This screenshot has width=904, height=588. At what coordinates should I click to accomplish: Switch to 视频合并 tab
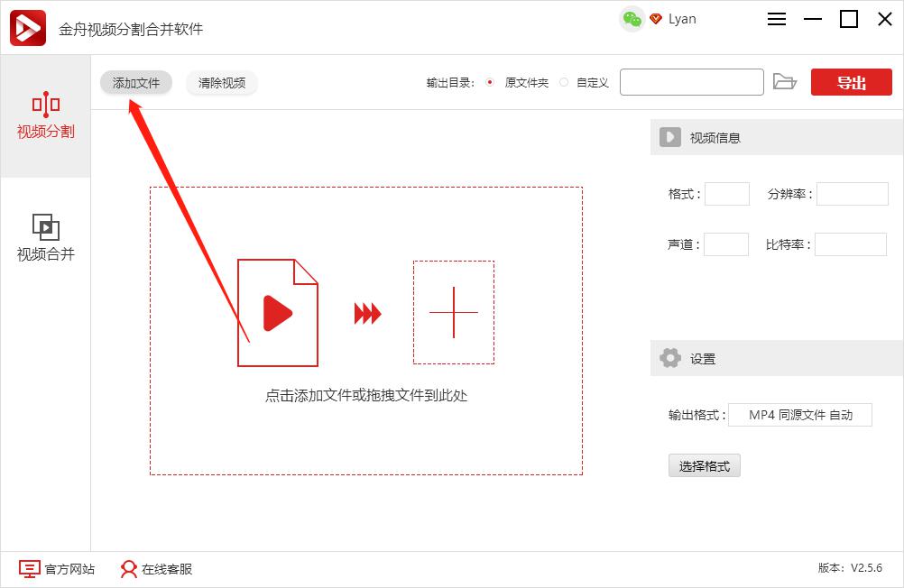click(45, 238)
